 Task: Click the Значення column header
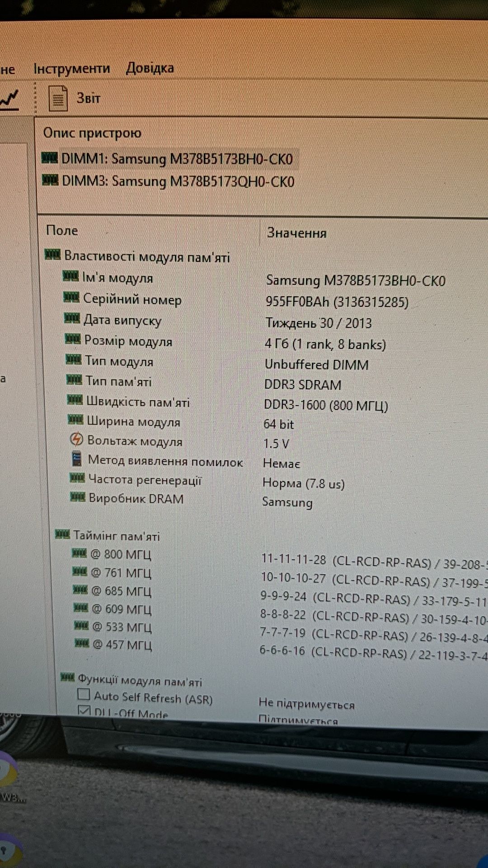click(x=296, y=233)
